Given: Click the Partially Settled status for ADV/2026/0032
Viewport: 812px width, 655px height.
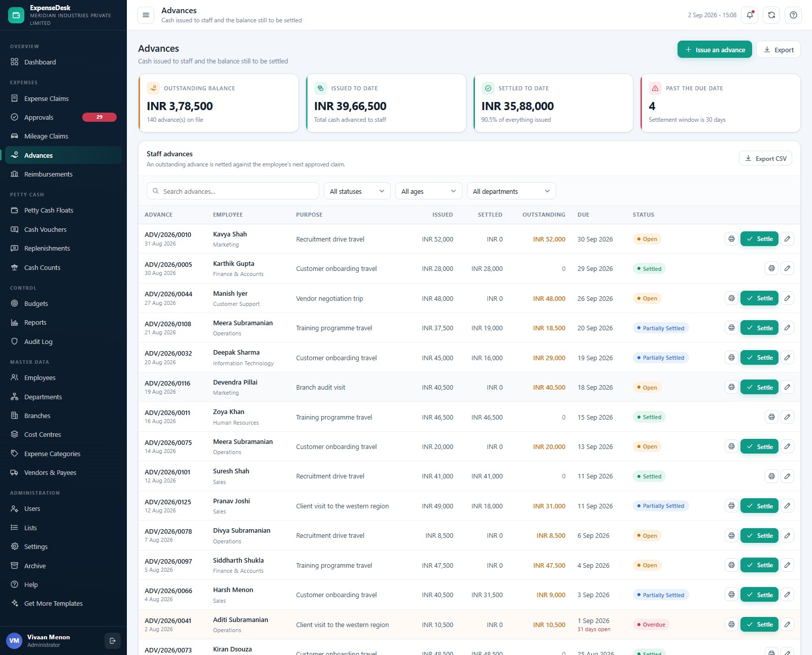Looking at the screenshot, I should point(661,358).
